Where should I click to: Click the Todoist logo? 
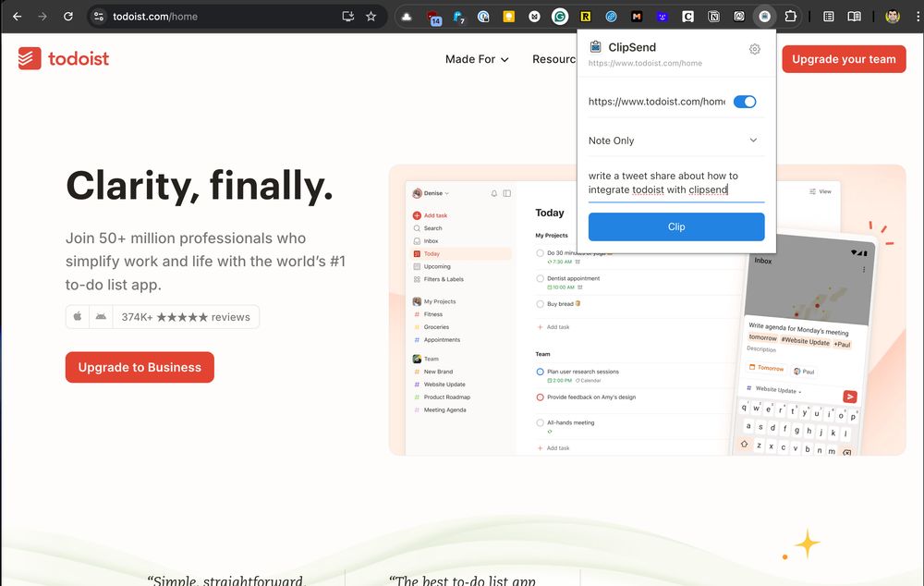click(x=64, y=58)
